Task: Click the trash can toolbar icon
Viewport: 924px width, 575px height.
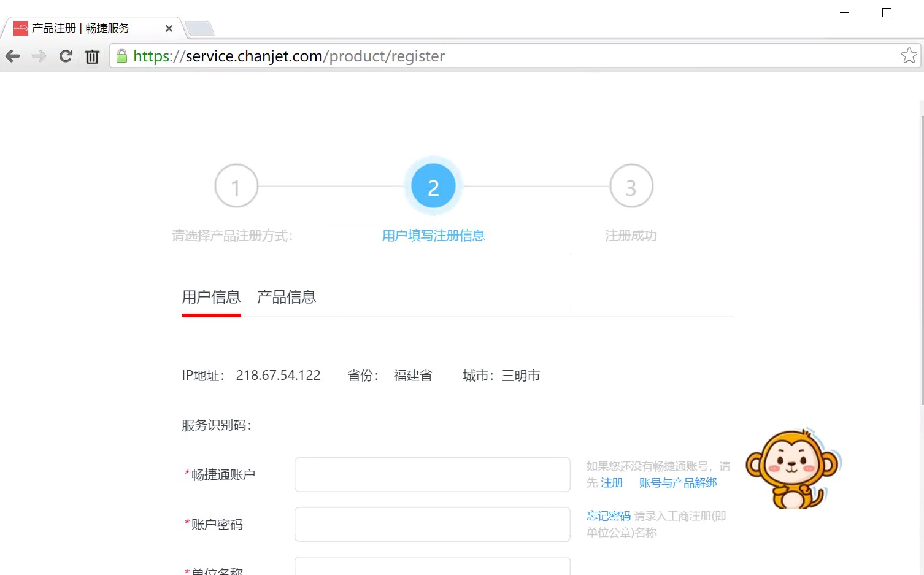Action: coord(92,56)
